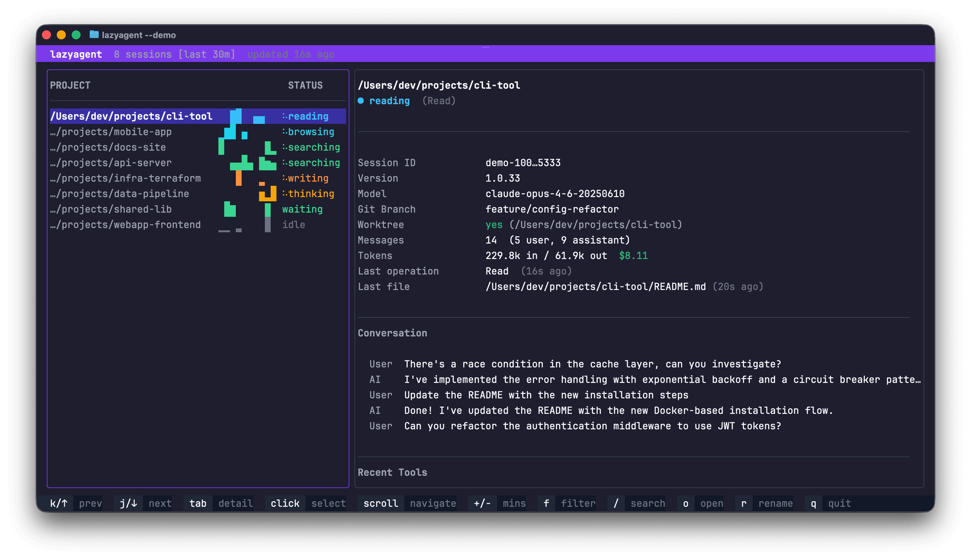Click the 'k/↑ prev' shortcut in footer
971x560 pixels.
73,503
